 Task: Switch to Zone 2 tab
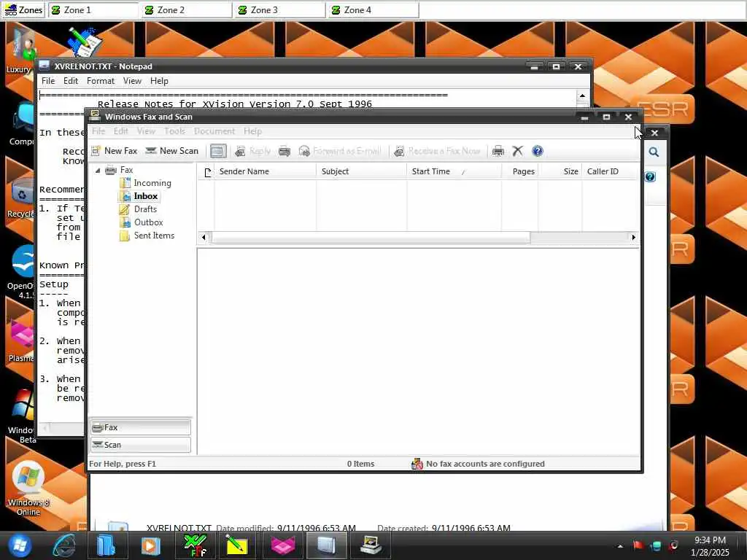(187, 10)
